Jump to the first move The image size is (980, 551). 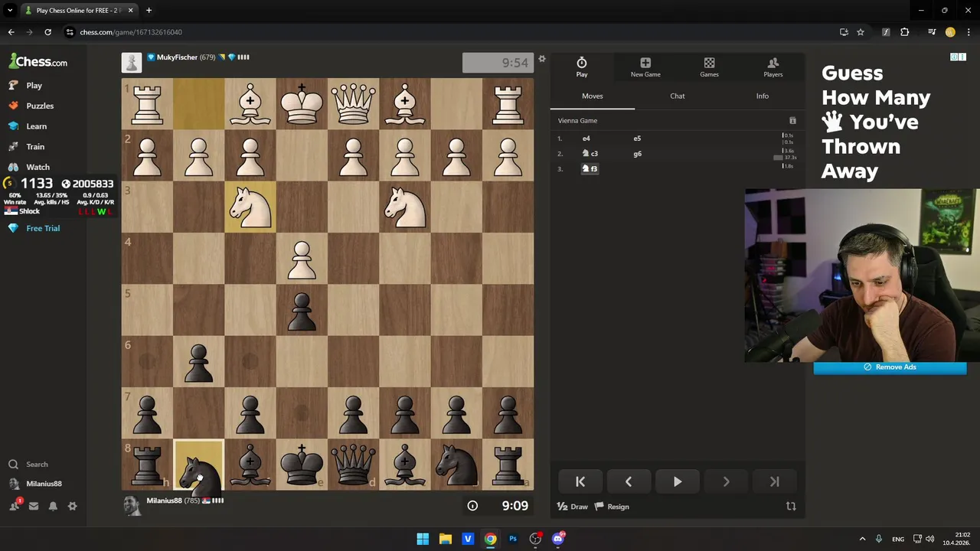point(580,482)
